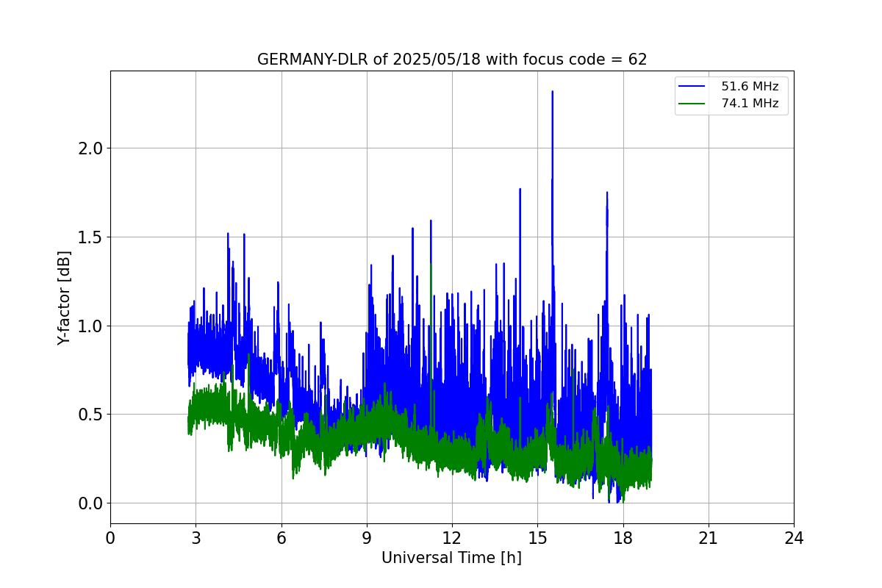Click x-axis tick label 12
Screen dimensions: 882x588
(452, 538)
